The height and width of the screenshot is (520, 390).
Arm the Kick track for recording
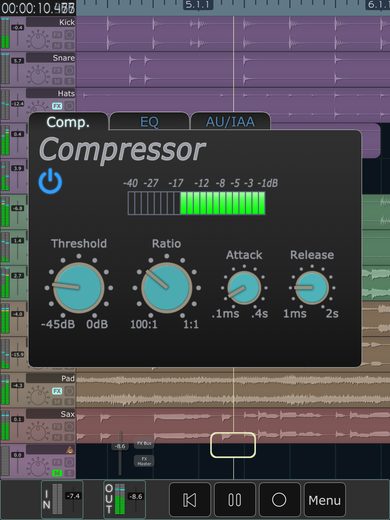(69, 35)
